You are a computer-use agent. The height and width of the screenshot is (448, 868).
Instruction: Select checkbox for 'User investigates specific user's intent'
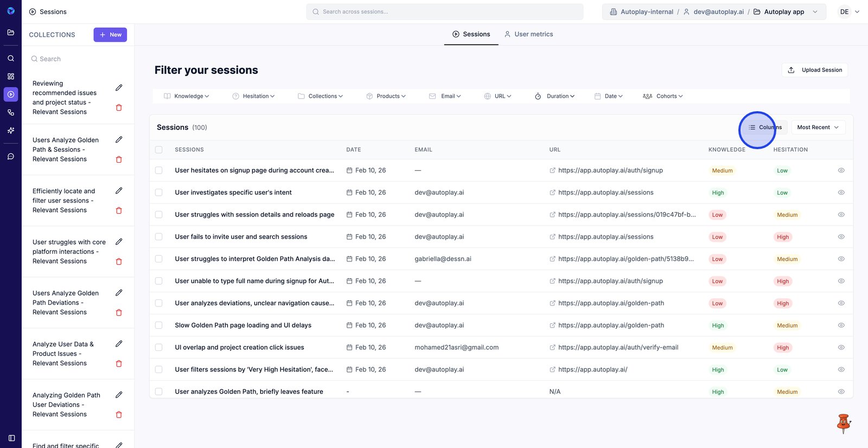(x=159, y=193)
